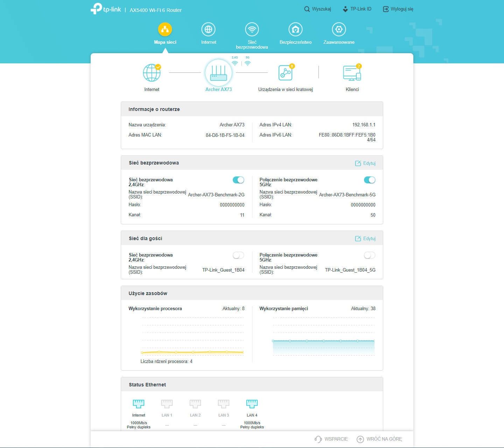Click Aktualny: 38 memory usage value
This screenshot has width=504, height=448.
point(363,309)
